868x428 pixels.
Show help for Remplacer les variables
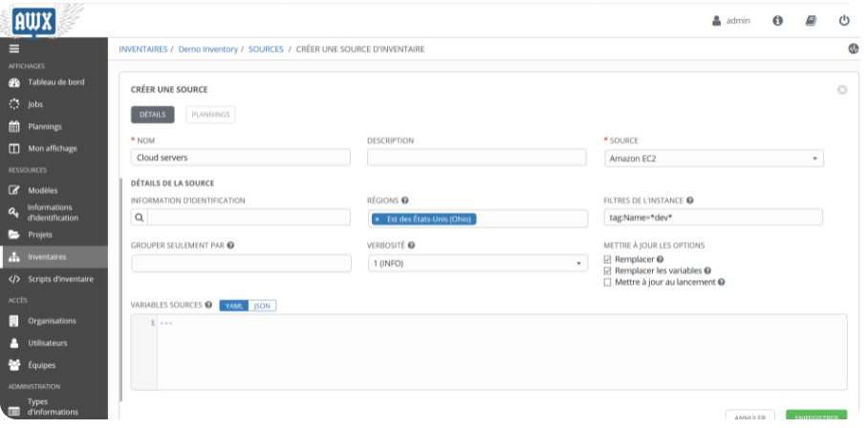tap(707, 271)
